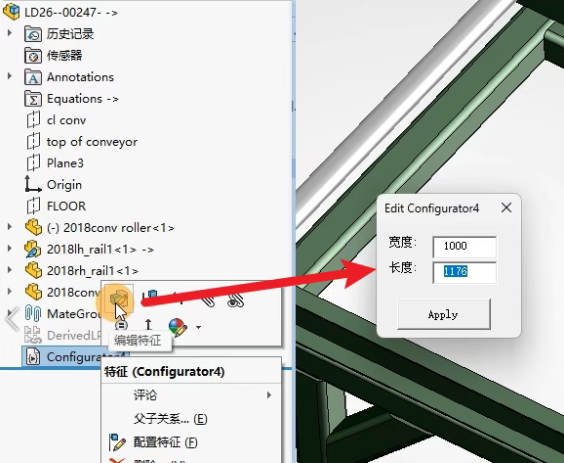The width and height of the screenshot is (564, 463).
Task: Click the equals-sign icon in context toolbar
Action: point(121,326)
